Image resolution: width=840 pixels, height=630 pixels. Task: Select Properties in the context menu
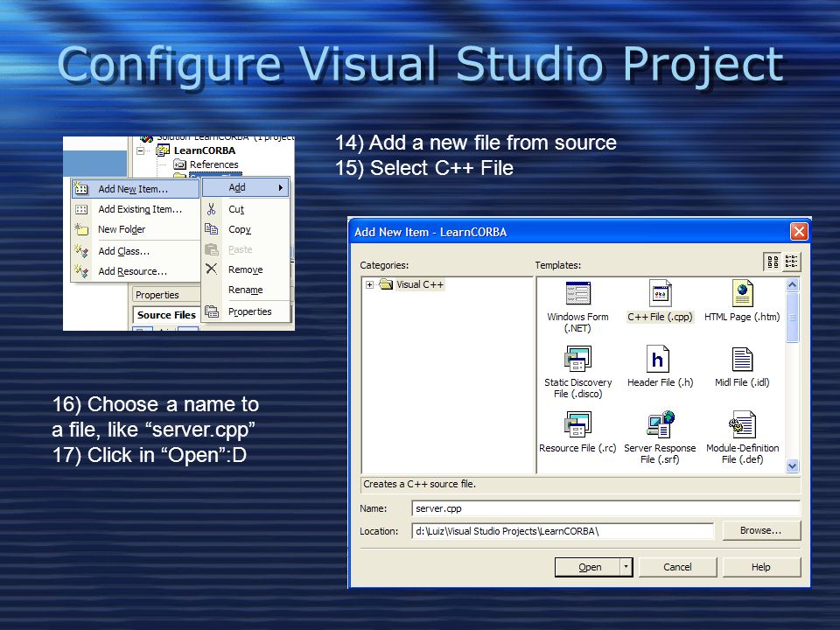click(x=246, y=311)
